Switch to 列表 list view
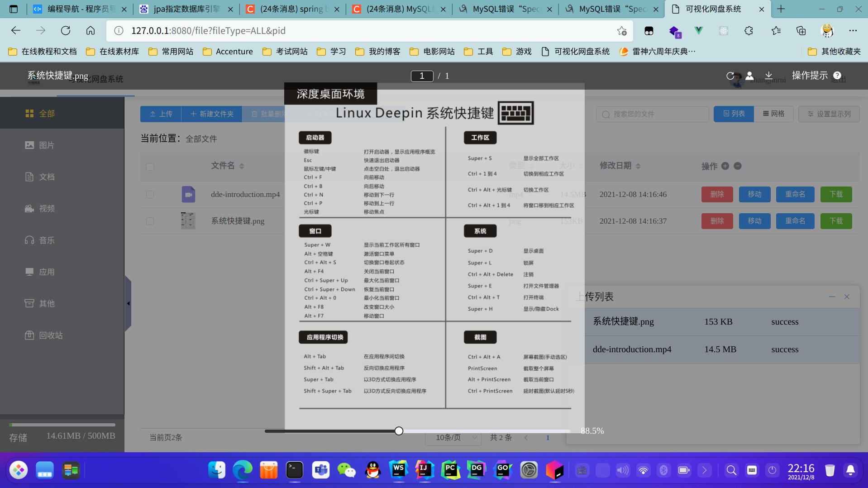The width and height of the screenshot is (868, 488). [734, 114]
